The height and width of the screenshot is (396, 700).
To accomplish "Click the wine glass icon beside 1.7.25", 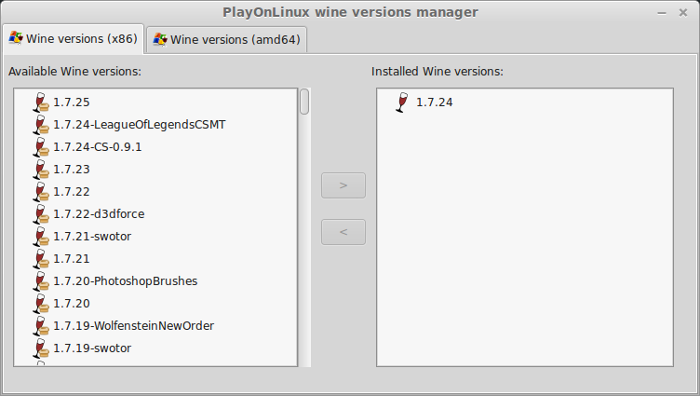I will (41, 102).
